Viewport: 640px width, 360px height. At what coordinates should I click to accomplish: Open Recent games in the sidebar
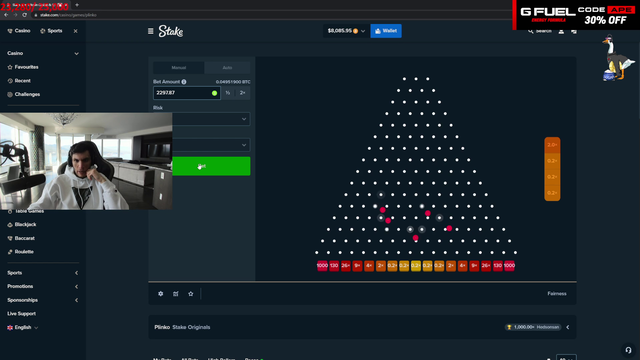tap(19, 81)
